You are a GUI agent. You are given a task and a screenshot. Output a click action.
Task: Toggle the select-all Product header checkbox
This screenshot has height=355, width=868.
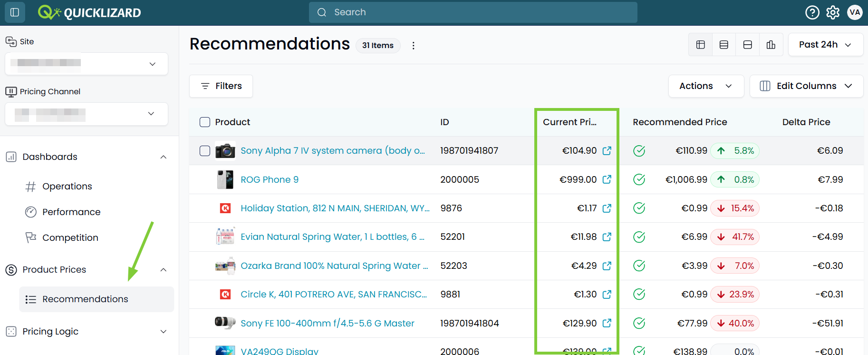coord(205,122)
